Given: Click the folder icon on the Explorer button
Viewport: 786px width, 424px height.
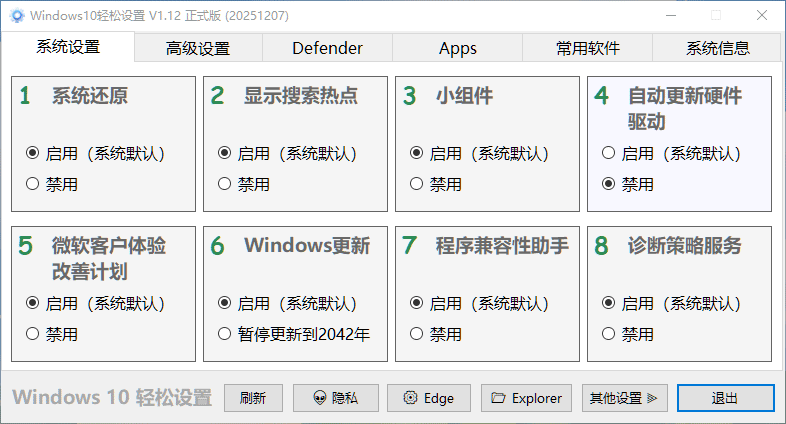Looking at the screenshot, I should pos(498,398).
